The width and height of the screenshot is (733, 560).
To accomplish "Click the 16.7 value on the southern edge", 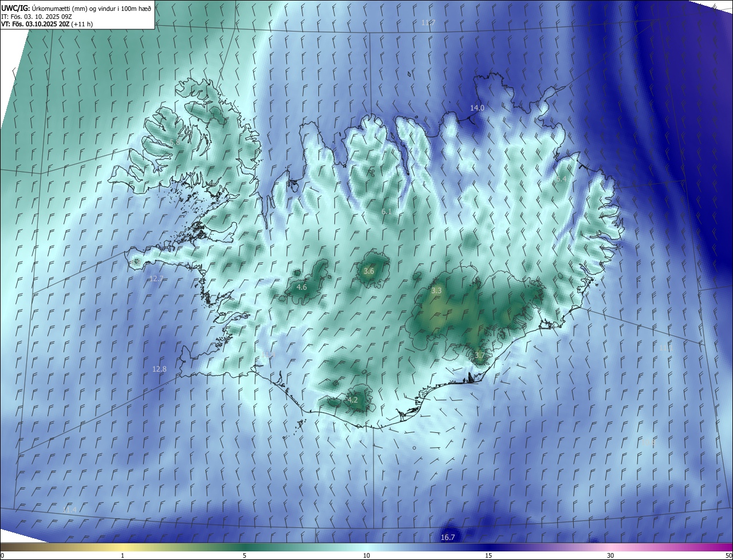I will 448,537.
